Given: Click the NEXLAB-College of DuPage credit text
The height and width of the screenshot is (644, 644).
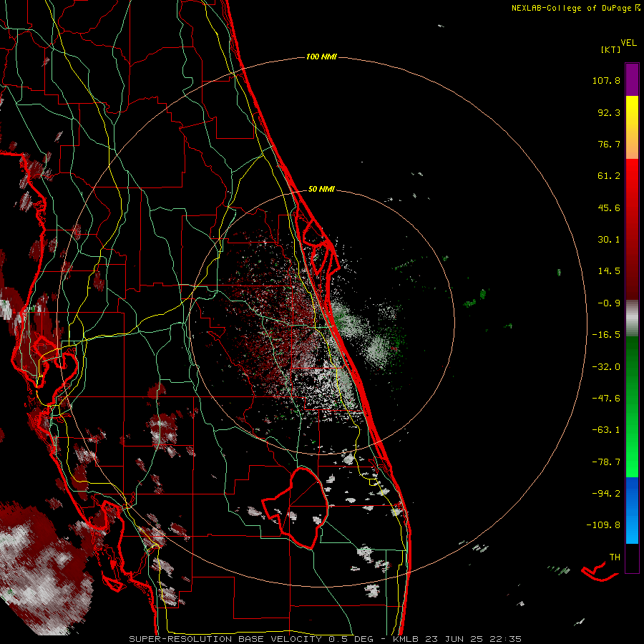Looking at the screenshot, I should [x=572, y=8].
